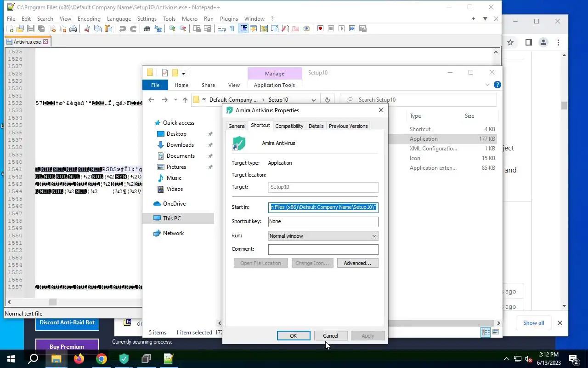Screen dimensions: 588x368
Task: Click the Save All icon in Notepad++
Action: pyautogui.click(x=41, y=29)
